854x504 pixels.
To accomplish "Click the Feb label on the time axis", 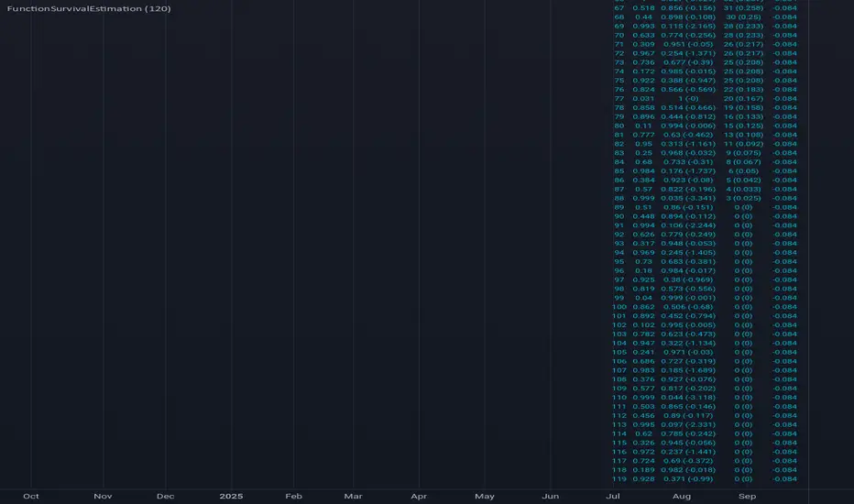I will pos(293,497).
